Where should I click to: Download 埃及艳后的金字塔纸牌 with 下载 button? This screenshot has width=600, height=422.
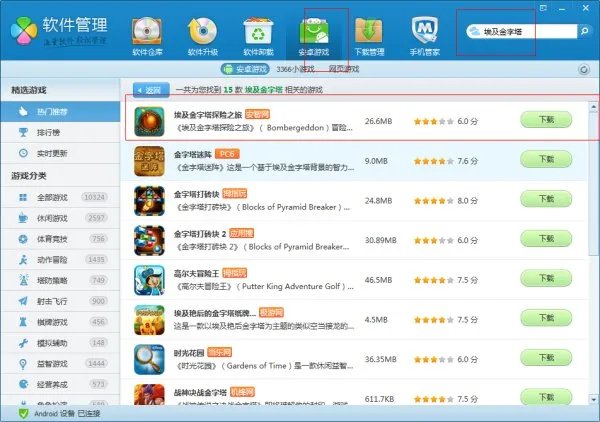[546, 318]
